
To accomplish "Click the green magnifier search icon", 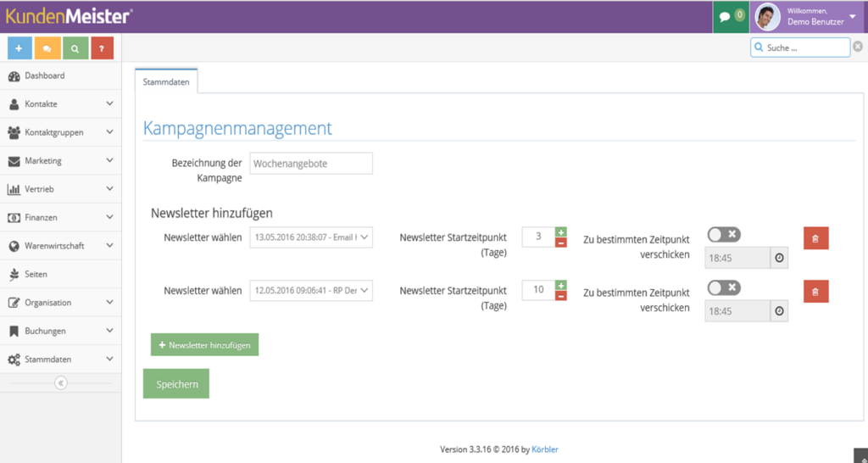I will (75, 48).
